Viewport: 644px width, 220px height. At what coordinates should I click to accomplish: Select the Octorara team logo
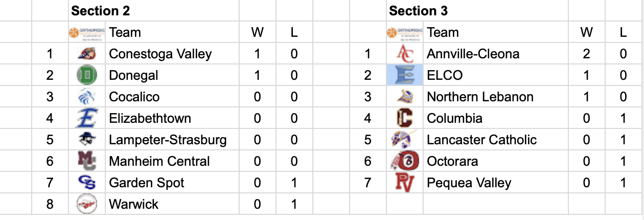[404, 161]
